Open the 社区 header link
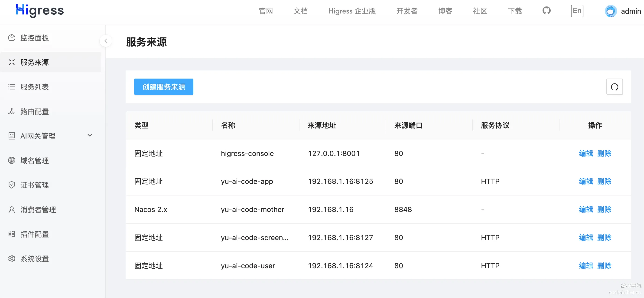 click(x=480, y=11)
